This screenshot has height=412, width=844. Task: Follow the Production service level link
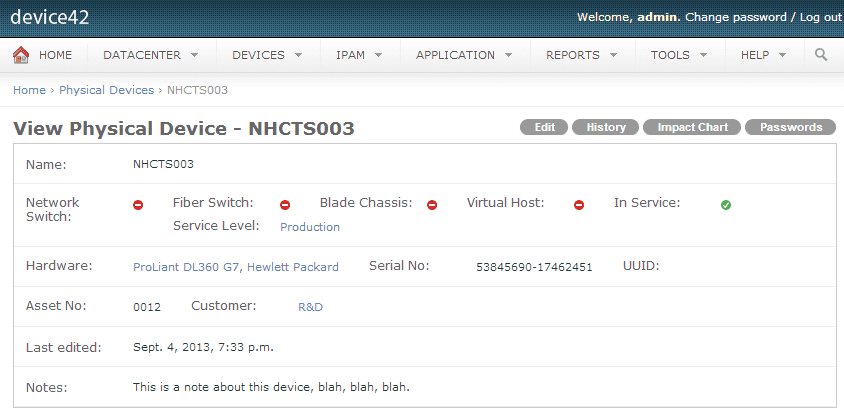click(x=310, y=227)
